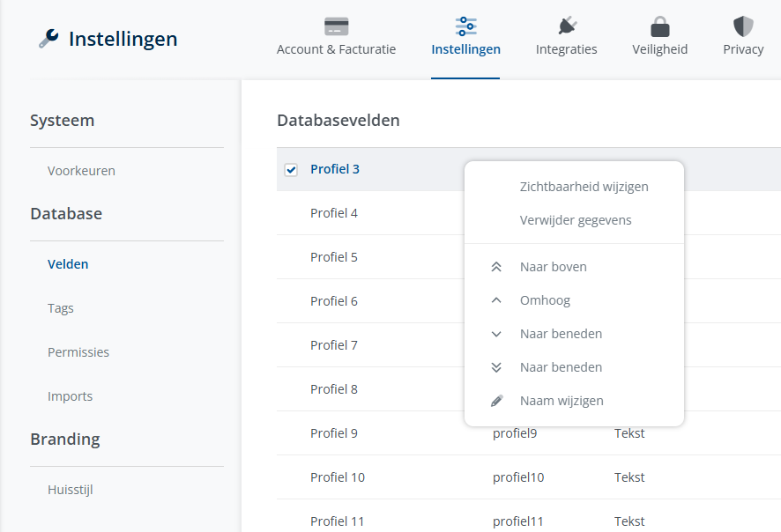781x532 pixels.
Task: Click the single up chevron beside Omhoog
Action: (x=496, y=300)
